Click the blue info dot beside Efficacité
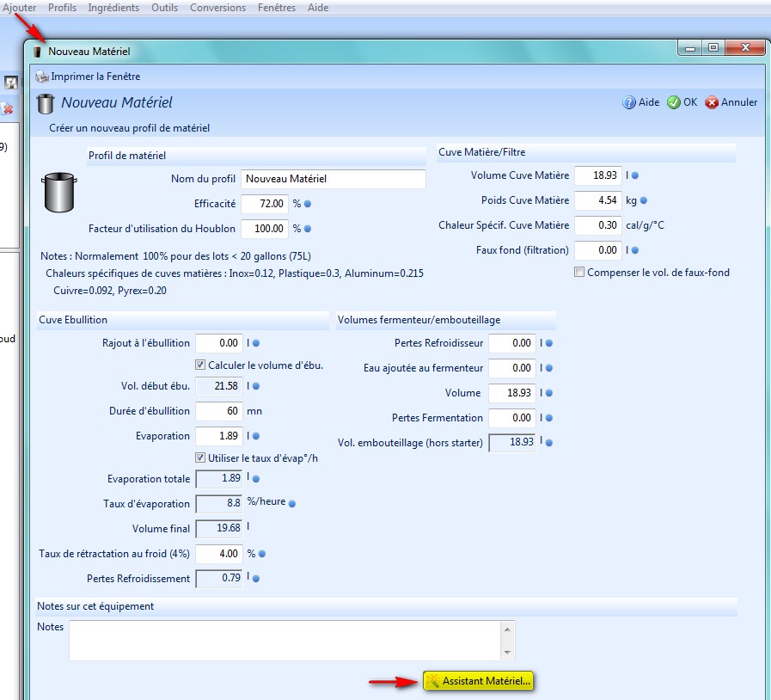 [x=308, y=205]
